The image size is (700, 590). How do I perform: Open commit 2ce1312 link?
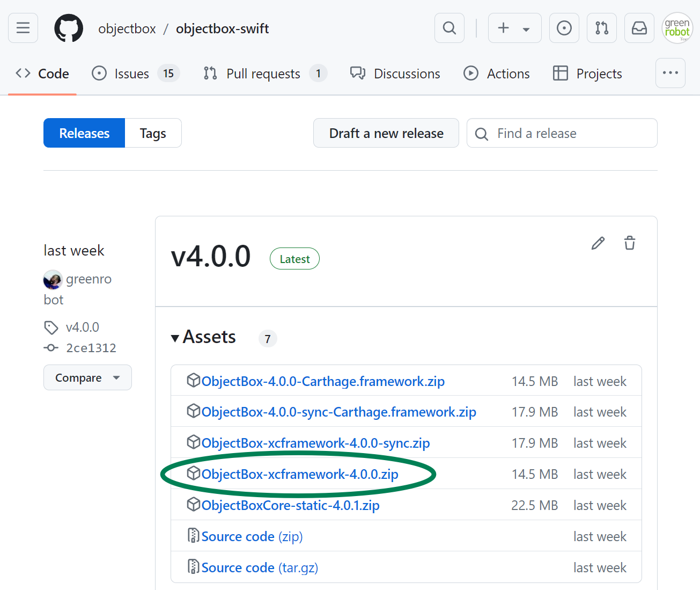[91, 348]
